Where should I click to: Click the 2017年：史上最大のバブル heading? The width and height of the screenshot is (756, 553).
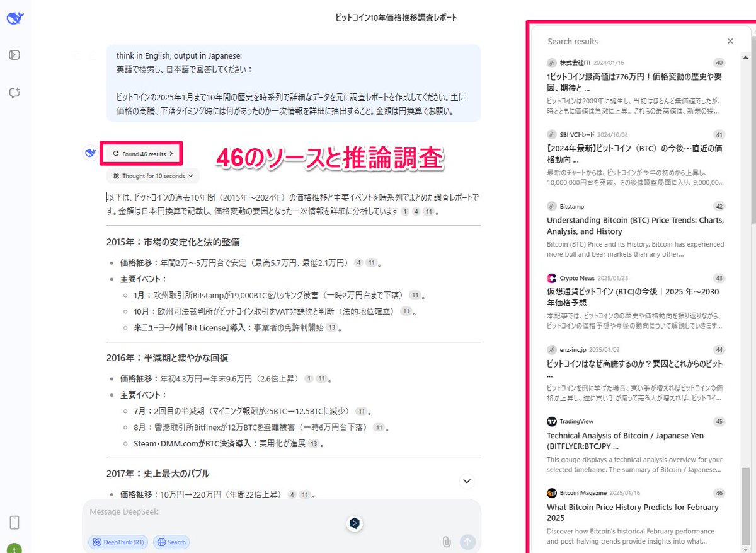click(158, 474)
